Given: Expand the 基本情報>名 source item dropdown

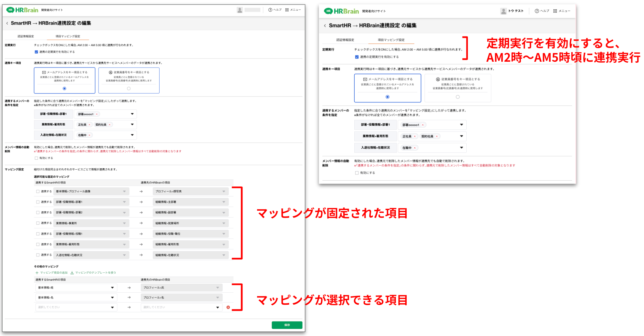Looking at the screenshot, I should point(112,298).
